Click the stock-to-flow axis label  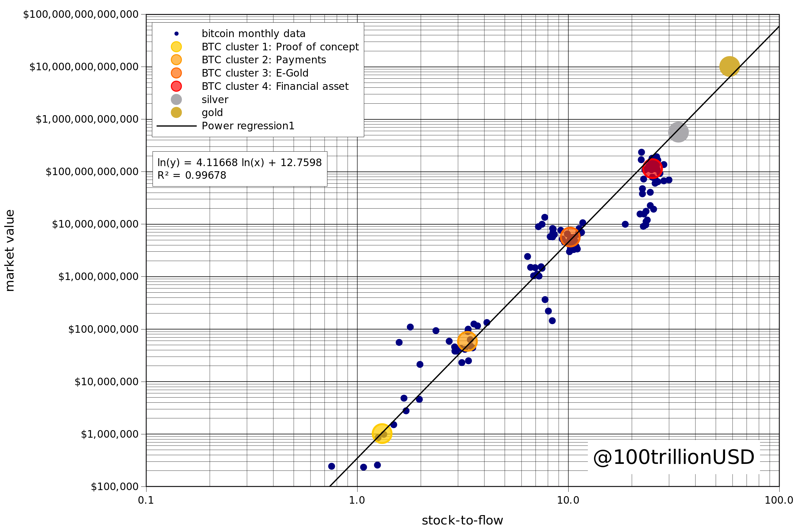462,521
